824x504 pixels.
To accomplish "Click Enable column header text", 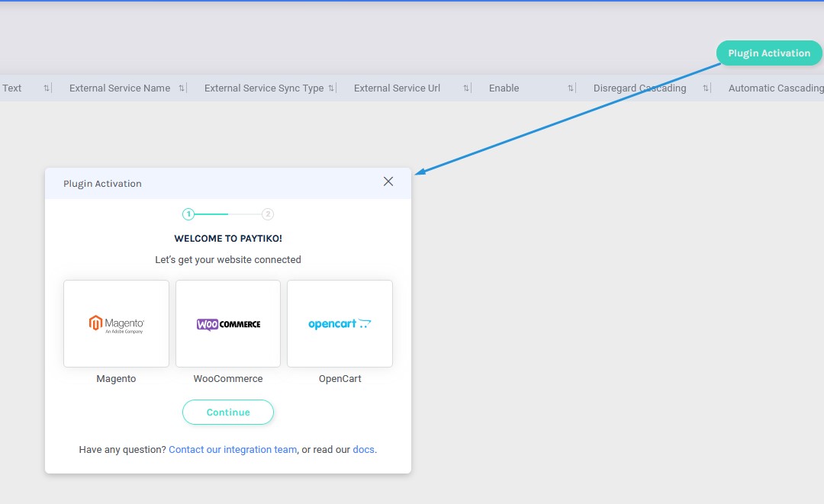I will click(504, 88).
